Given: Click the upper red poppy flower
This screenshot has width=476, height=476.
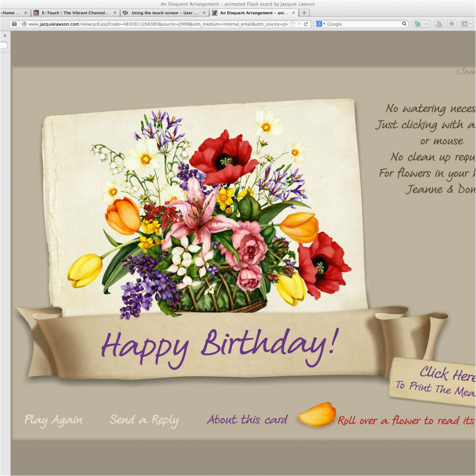Looking at the screenshot, I should pos(224,157).
